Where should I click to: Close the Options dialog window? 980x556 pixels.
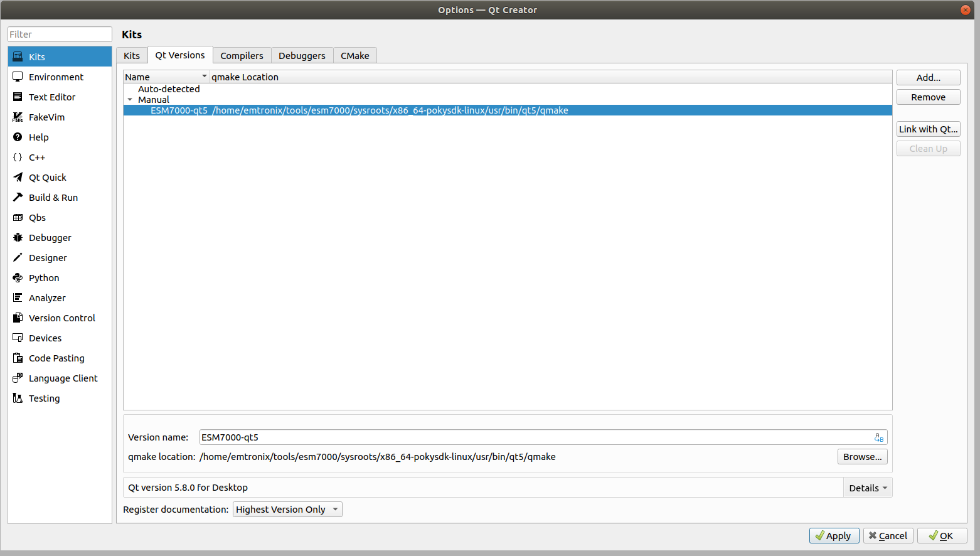click(x=966, y=10)
